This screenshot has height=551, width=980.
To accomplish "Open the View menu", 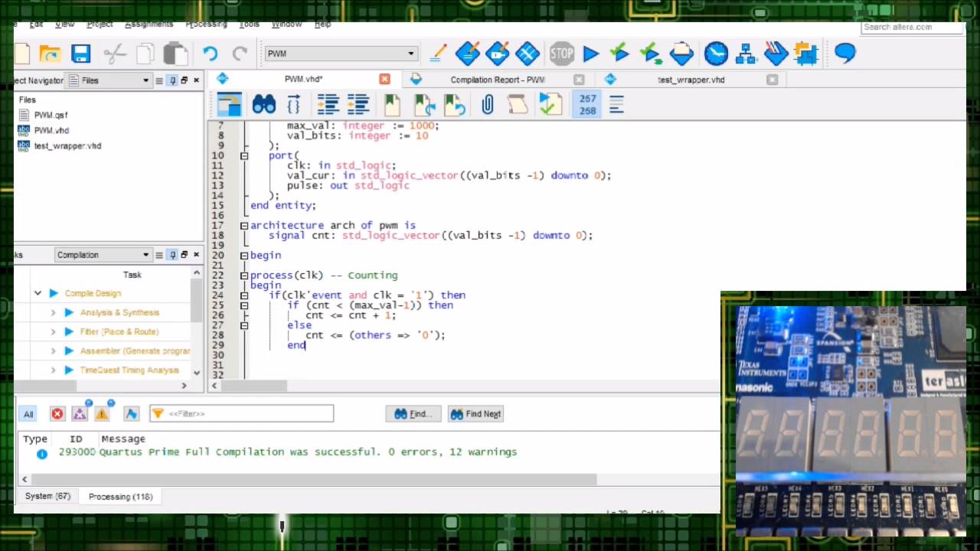I will point(64,24).
